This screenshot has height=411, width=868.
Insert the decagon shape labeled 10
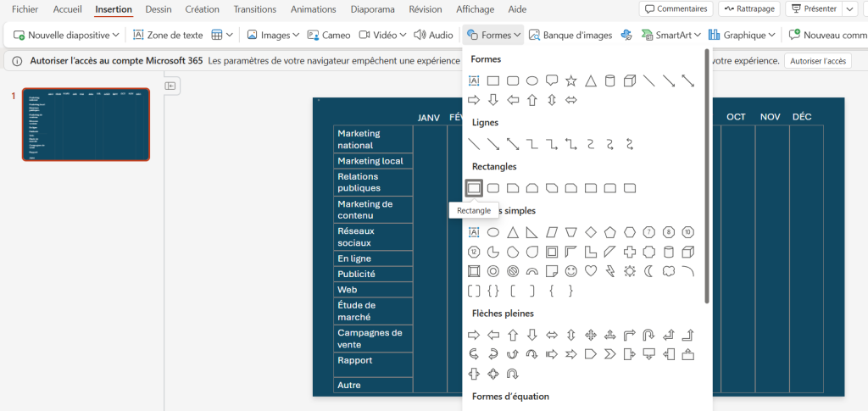687,232
